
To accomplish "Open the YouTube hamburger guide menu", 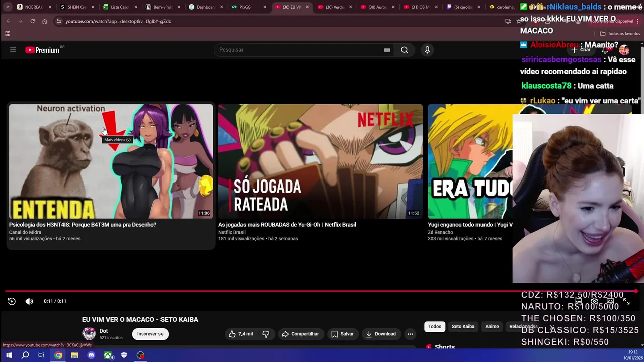I will pyautogui.click(x=13, y=50).
